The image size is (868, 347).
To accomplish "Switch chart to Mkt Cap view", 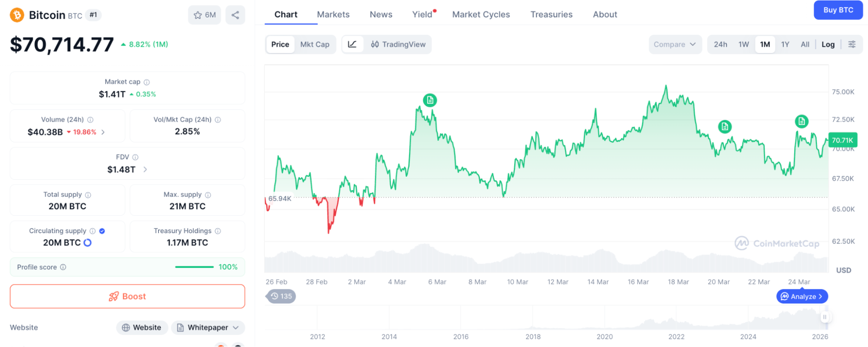I will (315, 44).
